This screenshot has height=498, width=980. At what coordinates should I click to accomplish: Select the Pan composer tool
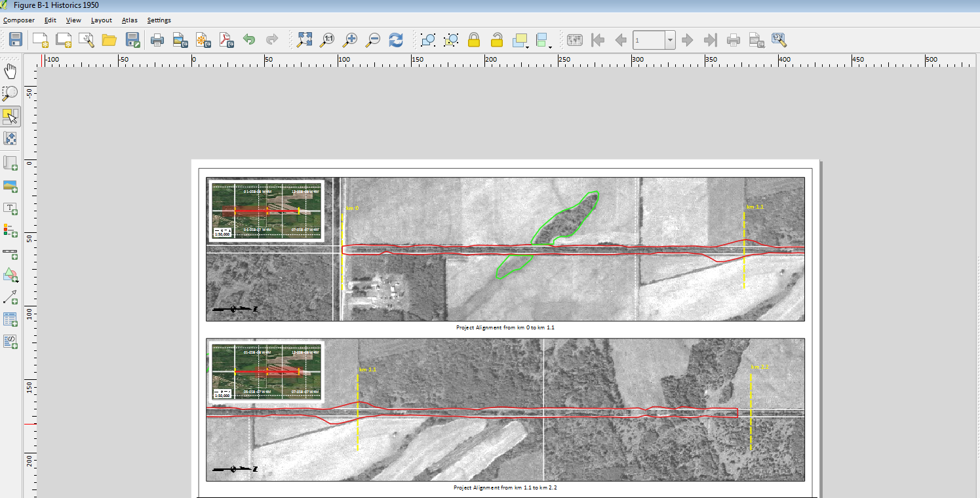point(10,71)
